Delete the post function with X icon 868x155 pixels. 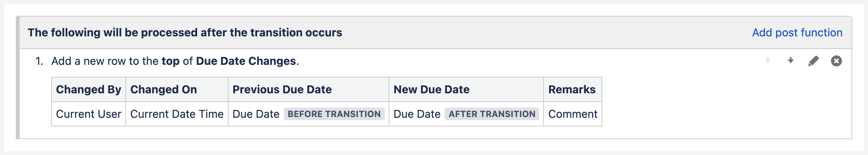coord(836,61)
